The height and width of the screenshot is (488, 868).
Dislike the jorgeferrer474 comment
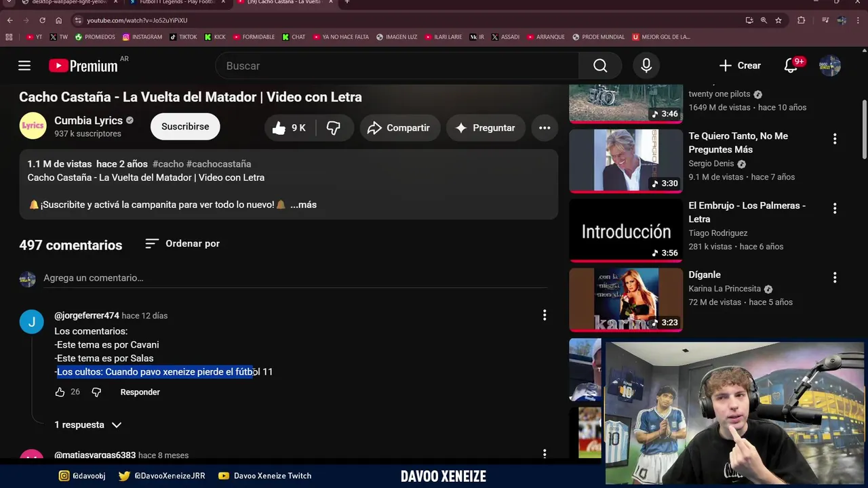(96, 392)
